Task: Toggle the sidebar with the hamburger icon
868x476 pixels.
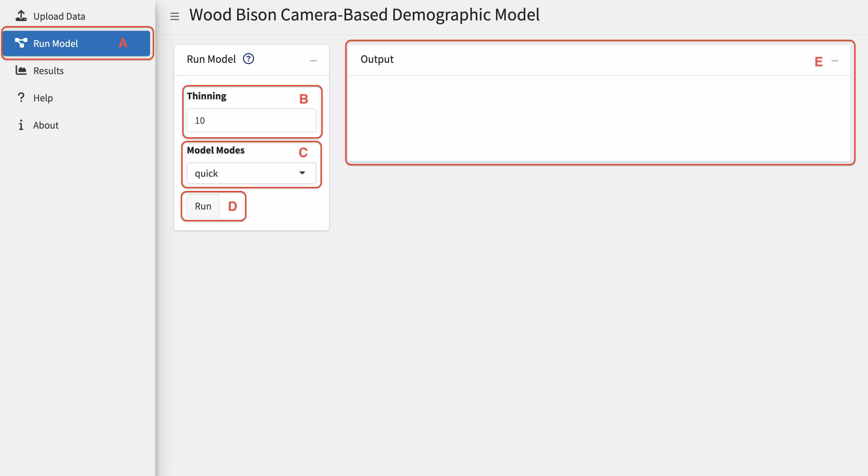Action: tap(175, 16)
